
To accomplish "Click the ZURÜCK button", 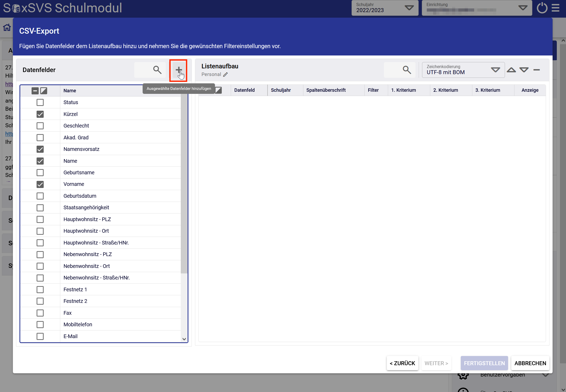I will [x=402, y=363].
